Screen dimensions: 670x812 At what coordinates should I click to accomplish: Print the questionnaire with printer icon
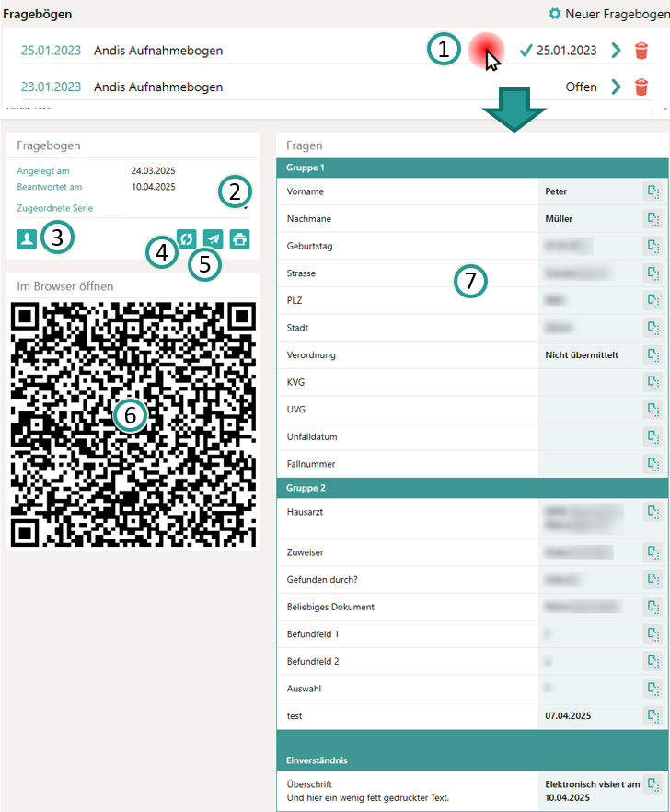coord(239,239)
